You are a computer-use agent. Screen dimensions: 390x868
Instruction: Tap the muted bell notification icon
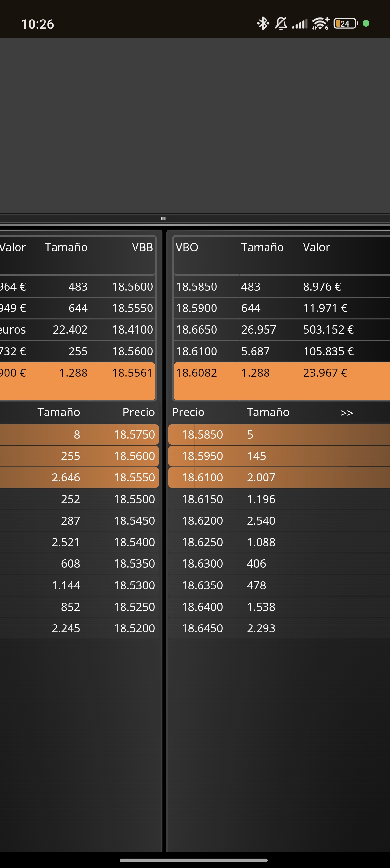[281, 24]
